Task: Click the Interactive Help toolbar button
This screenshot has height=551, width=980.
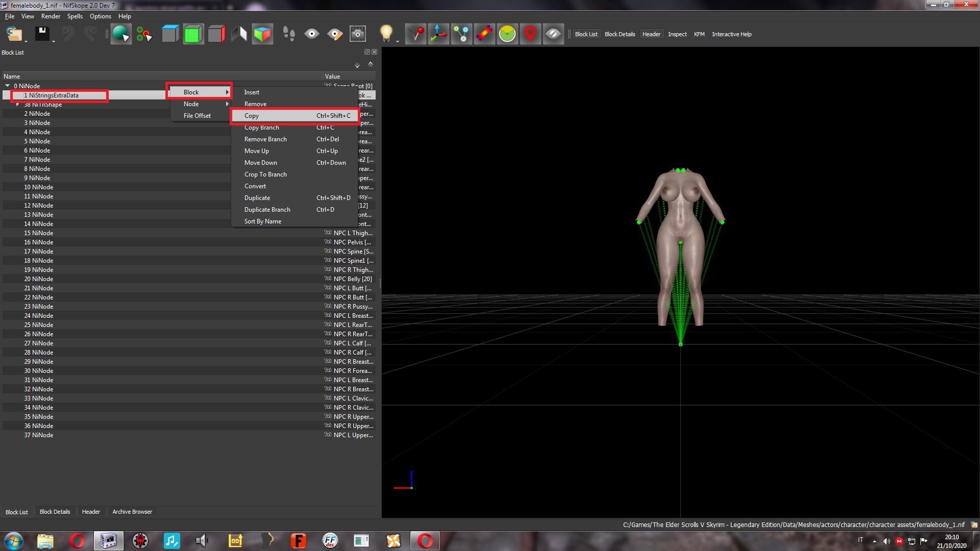Action: [x=731, y=34]
